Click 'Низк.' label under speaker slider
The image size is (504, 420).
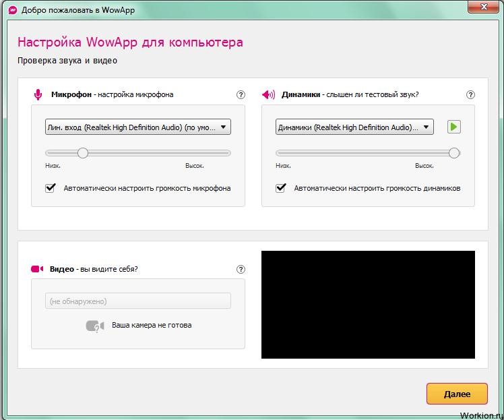[x=283, y=166]
